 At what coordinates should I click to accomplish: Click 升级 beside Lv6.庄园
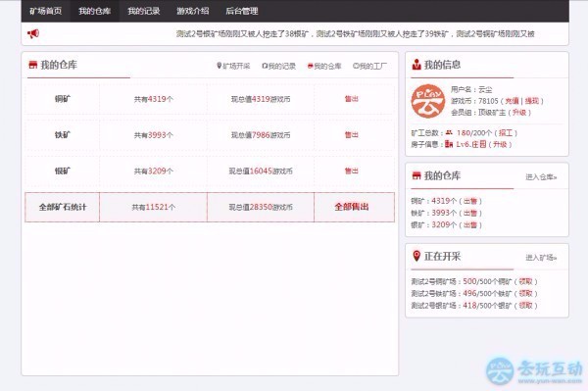pos(500,144)
